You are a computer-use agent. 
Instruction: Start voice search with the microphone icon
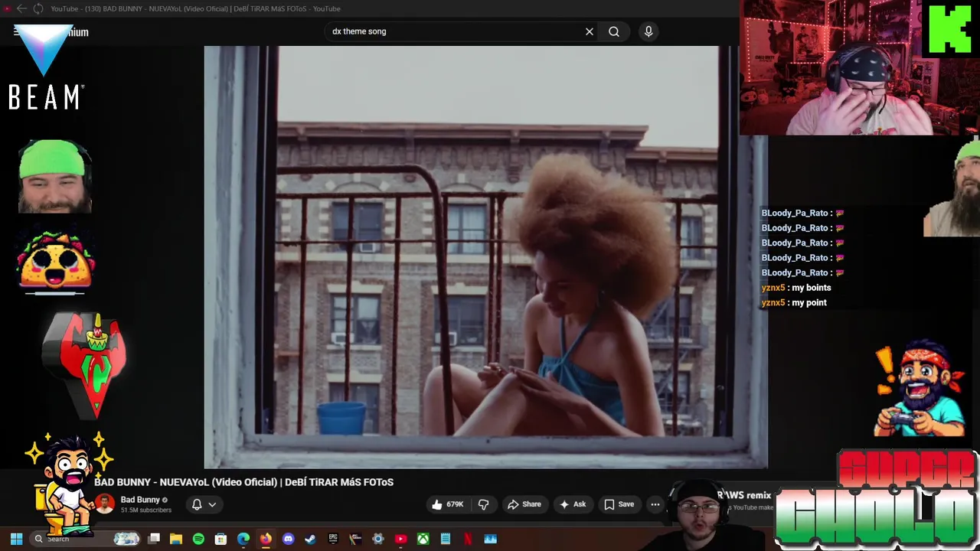(x=648, y=31)
